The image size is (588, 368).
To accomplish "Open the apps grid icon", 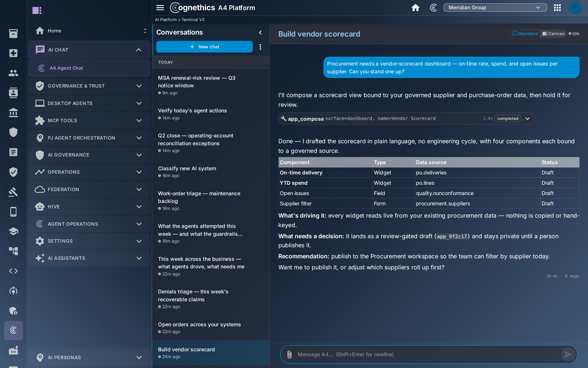I will coord(557,8).
